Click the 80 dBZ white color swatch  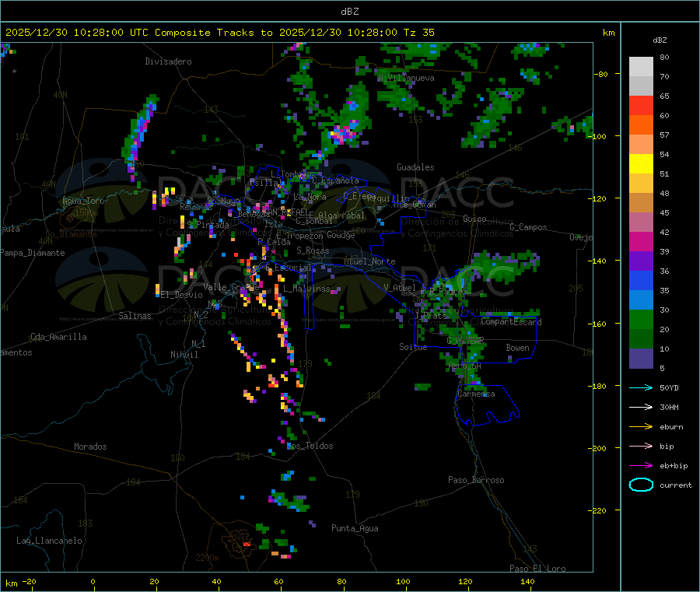pos(641,67)
